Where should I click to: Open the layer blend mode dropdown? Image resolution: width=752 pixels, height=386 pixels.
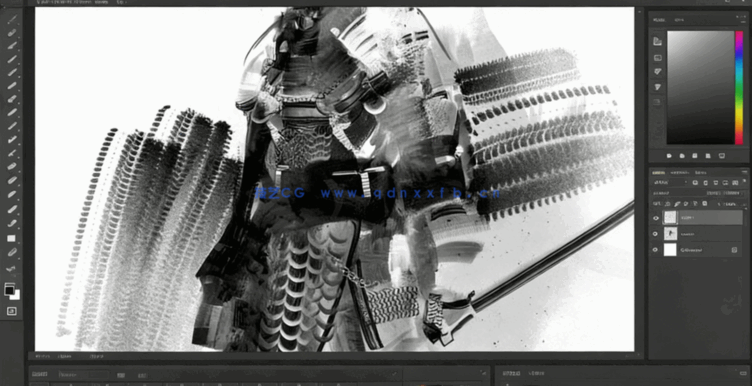(x=679, y=193)
